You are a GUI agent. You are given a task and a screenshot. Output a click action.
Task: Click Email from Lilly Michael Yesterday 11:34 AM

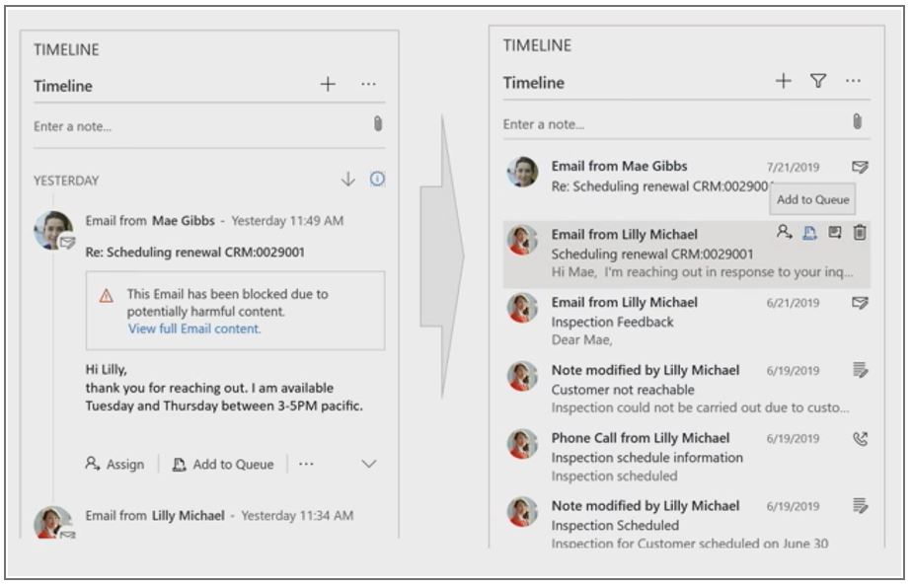click(219, 515)
